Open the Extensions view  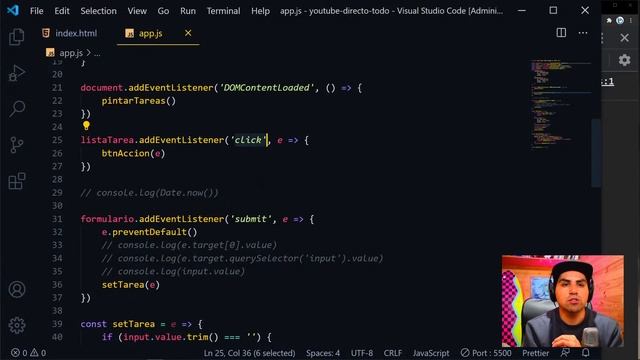[17, 181]
